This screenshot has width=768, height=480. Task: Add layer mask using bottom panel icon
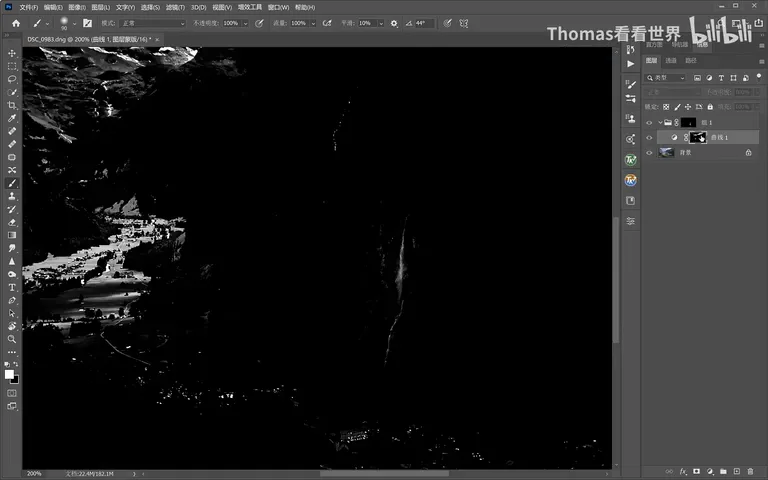pos(696,471)
